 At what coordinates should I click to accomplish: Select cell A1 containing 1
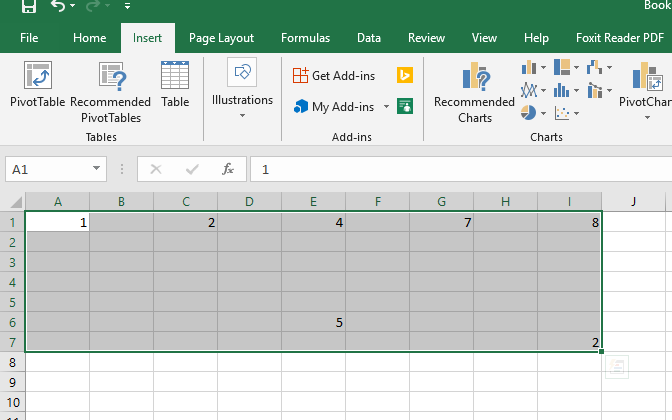[57, 222]
